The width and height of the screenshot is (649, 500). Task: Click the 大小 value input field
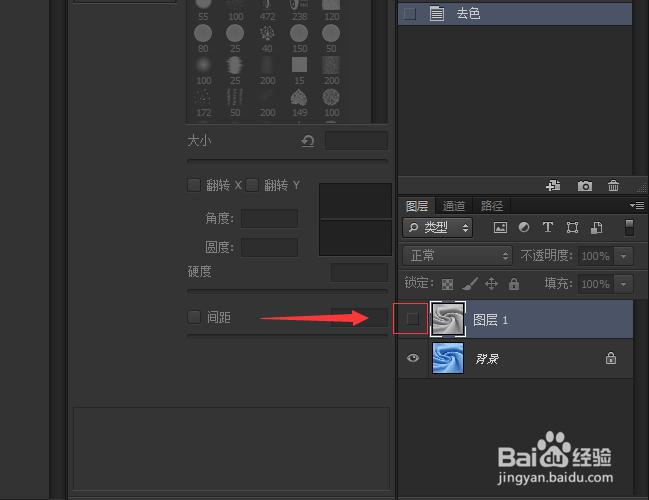pyautogui.click(x=356, y=141)
